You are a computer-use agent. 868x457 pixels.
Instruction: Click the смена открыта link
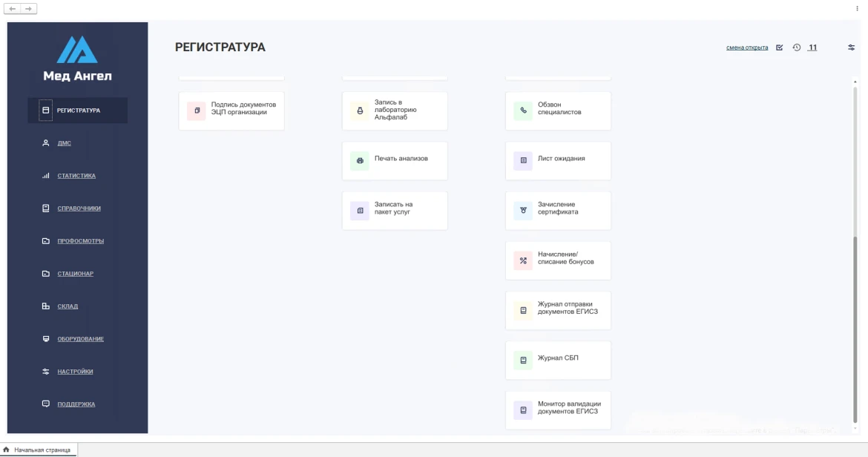click(747, 47)
